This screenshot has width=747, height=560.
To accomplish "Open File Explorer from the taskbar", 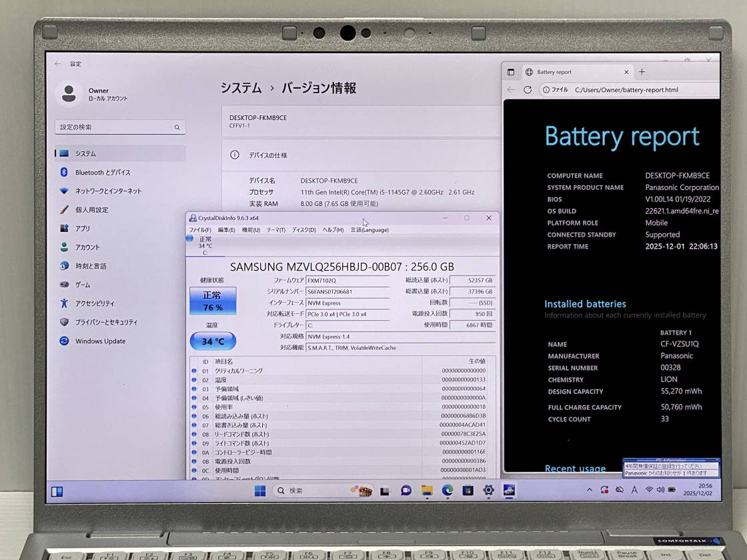I will pyautogui.click(x=427, y=491).
